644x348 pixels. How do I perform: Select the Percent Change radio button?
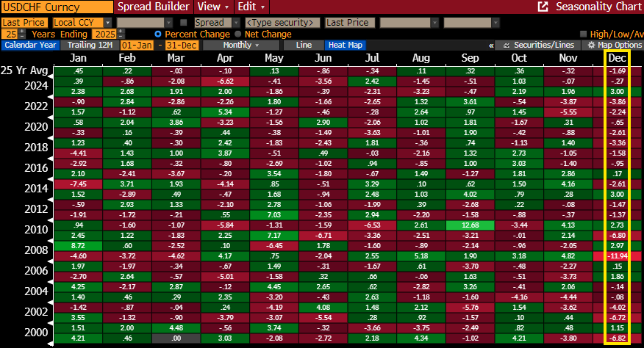point(158,34)
